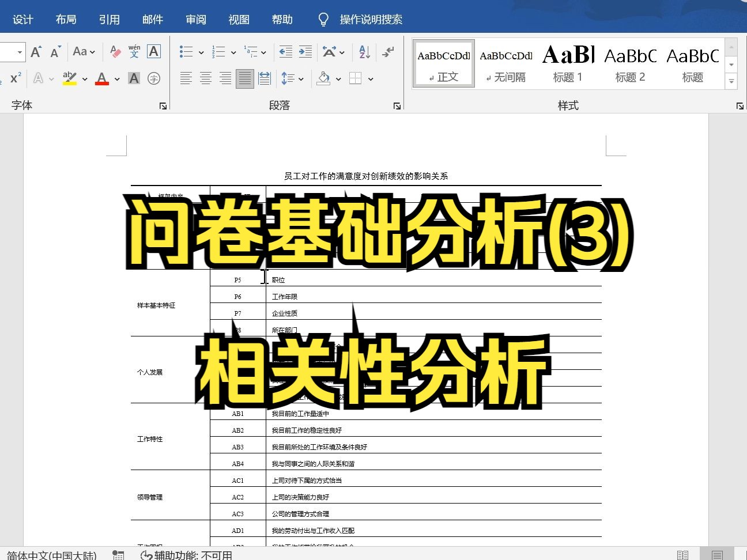Open the bullet library dropdown arrow
This screenshot has height=560, width=747.
(201, 52)
